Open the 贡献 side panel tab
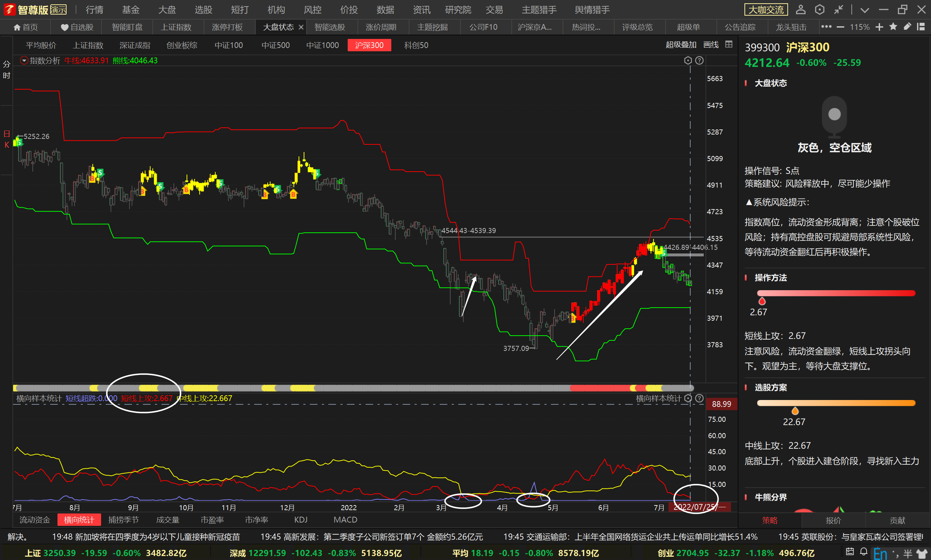This screenshot has width=931, height=560. 897,520
